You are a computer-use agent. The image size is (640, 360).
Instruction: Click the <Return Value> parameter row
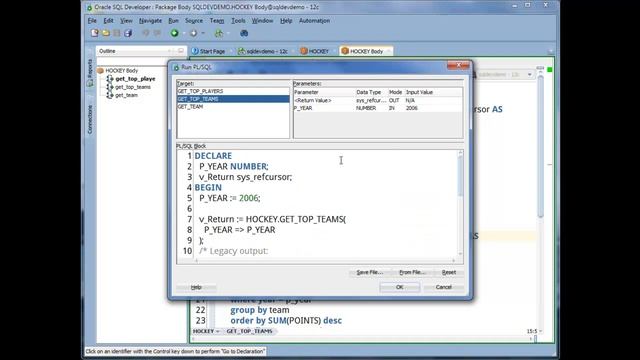click(378, 100)
